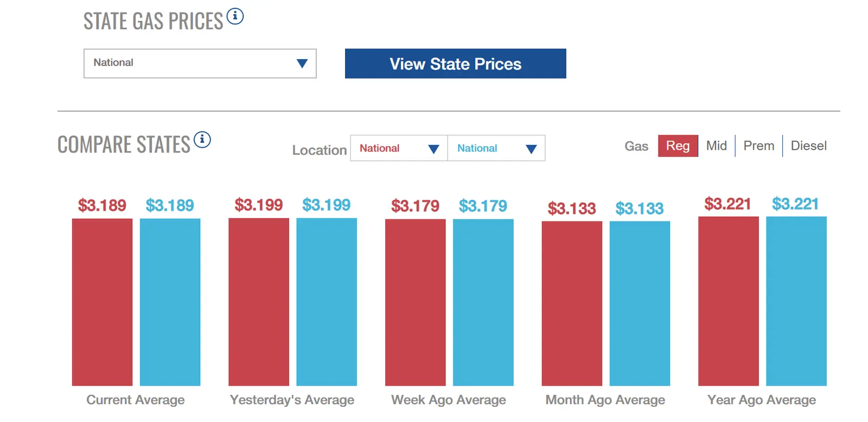The image size is (868, 422).
Task: Switch to Prem fuel tab
Action: (758, 146)
